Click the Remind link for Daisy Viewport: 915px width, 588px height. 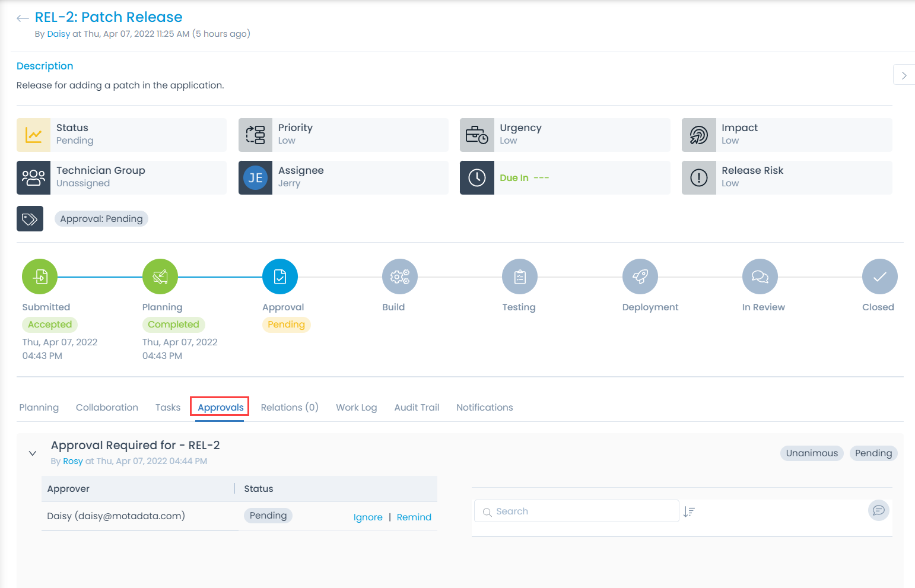pyautogui.click(x=414, y=517)
